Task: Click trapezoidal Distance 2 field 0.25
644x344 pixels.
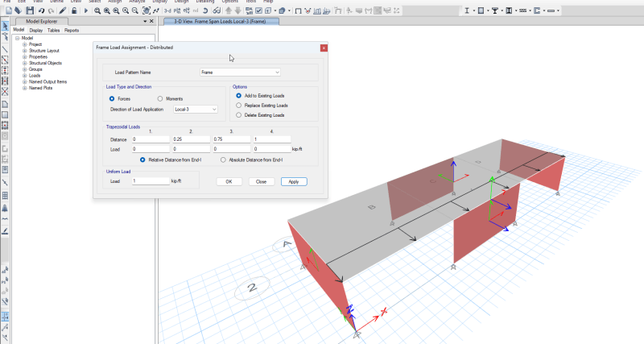Action: point(191,139)
